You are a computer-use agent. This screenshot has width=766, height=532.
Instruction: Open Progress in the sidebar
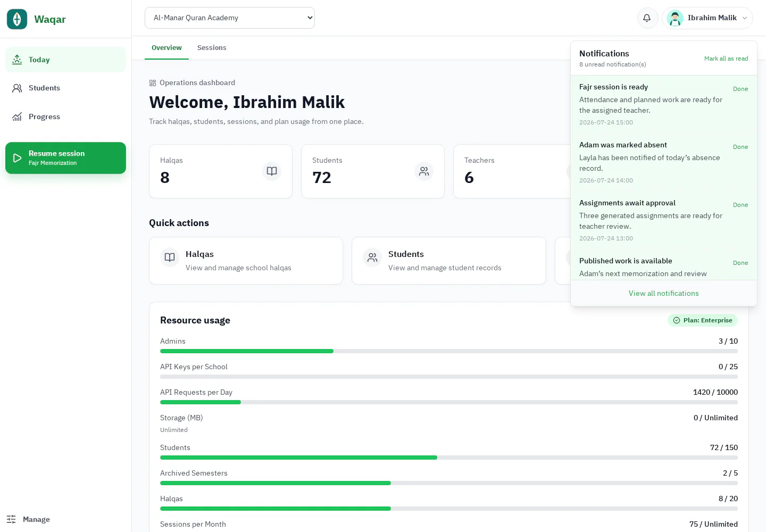point(65,117)
